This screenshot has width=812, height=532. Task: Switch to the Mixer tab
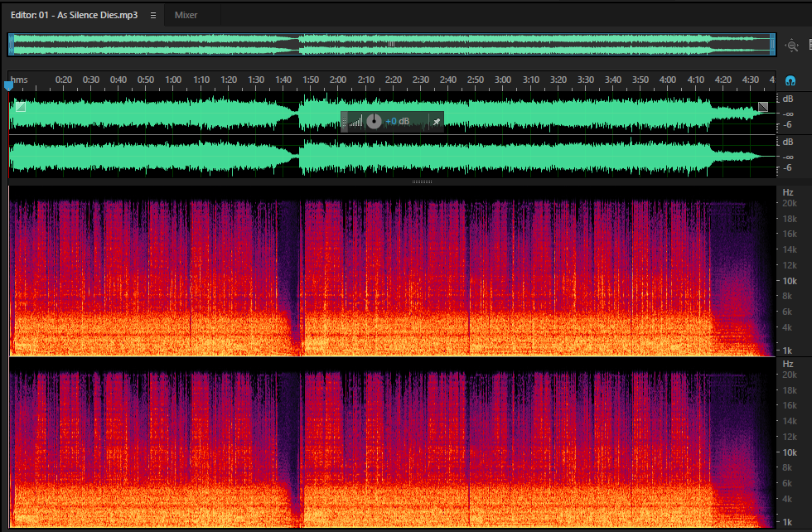pyautogui.click(x=186, y=15)
